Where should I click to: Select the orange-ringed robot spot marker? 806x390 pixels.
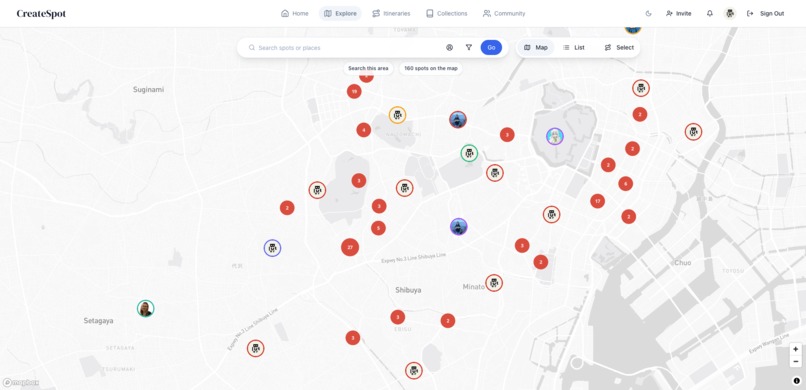[x=397, y=115]
